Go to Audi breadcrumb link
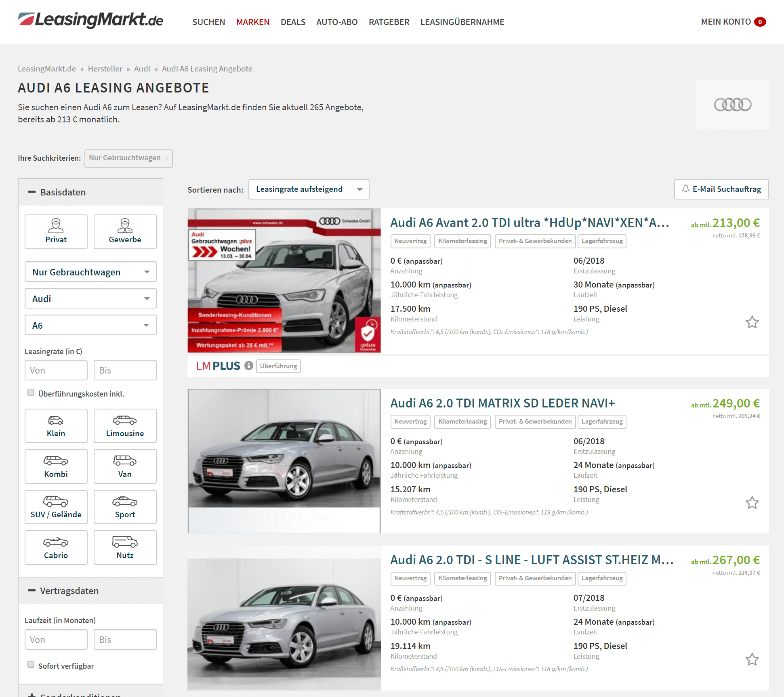The width and height of the screenshot is (784, 697). pos(142,69)
